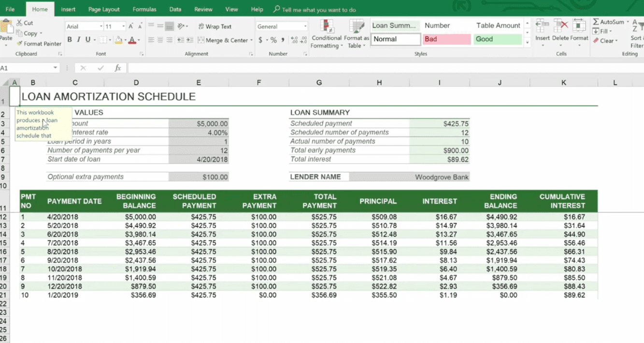644x343 pixels.
Task: Open the Merge & Center dropdown arrow
Action: (252, 41)
